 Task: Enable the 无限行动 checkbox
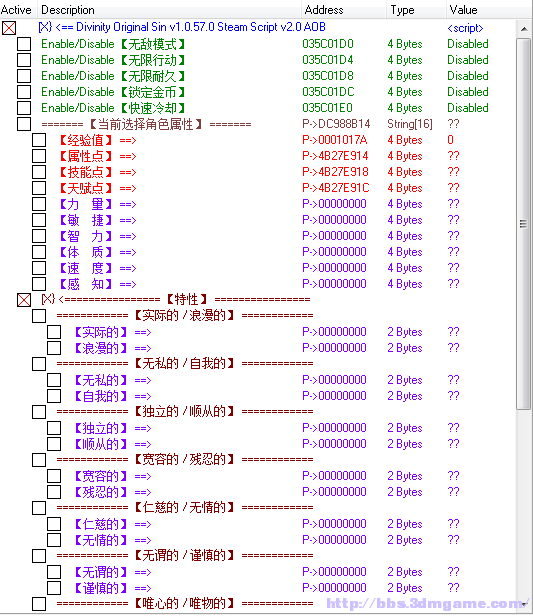click(24, 60)
